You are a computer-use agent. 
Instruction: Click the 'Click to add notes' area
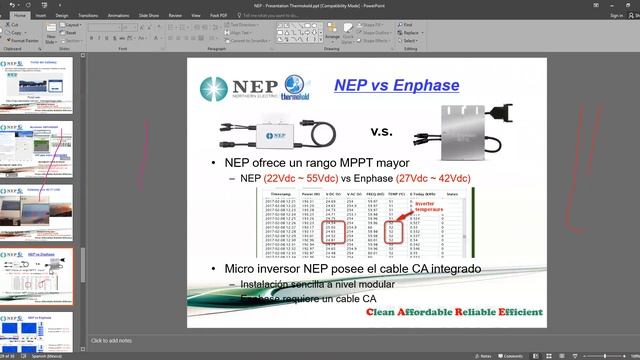111,340
